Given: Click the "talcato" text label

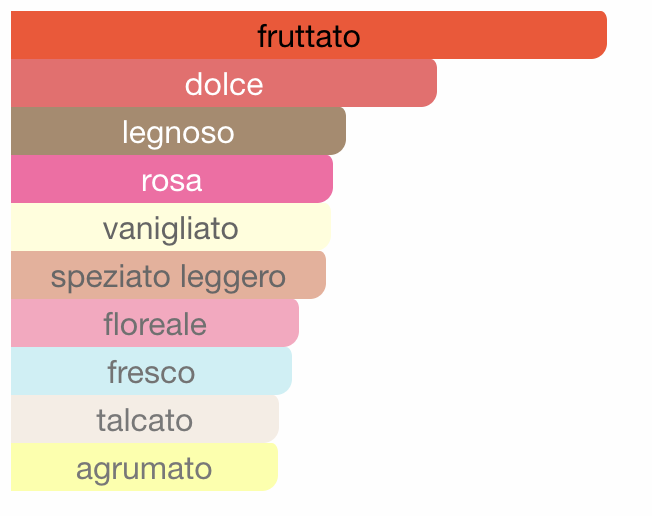Looking at the screenshot, I should pyautogui.click(x=145, y=420).
